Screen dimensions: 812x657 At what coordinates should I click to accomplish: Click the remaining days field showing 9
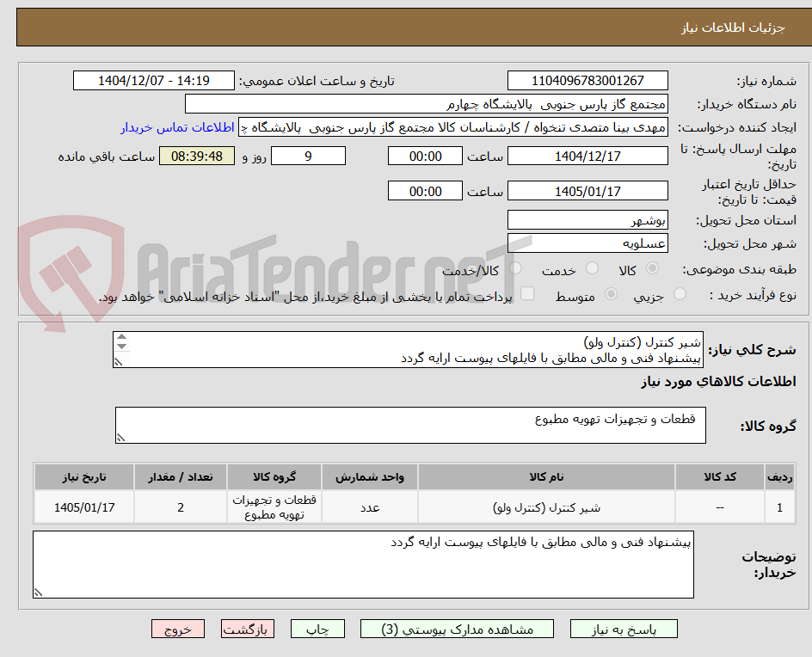[308, 156]
